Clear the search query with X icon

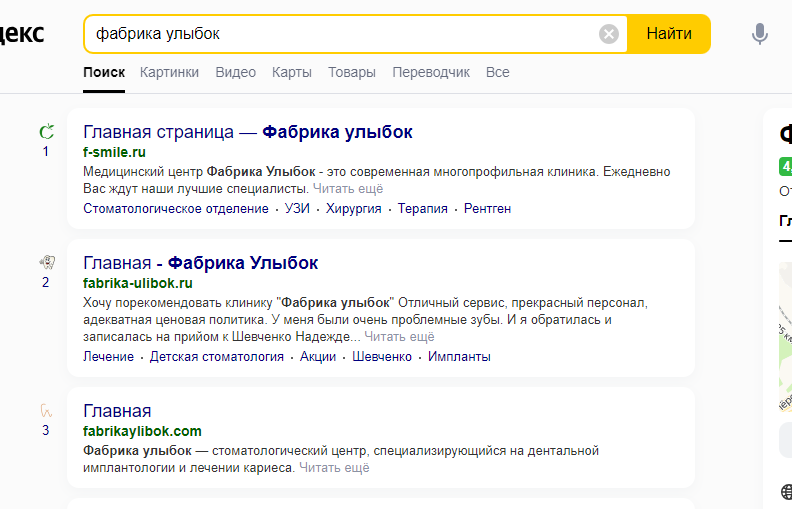pyautogui.click(x=609, y=34)
